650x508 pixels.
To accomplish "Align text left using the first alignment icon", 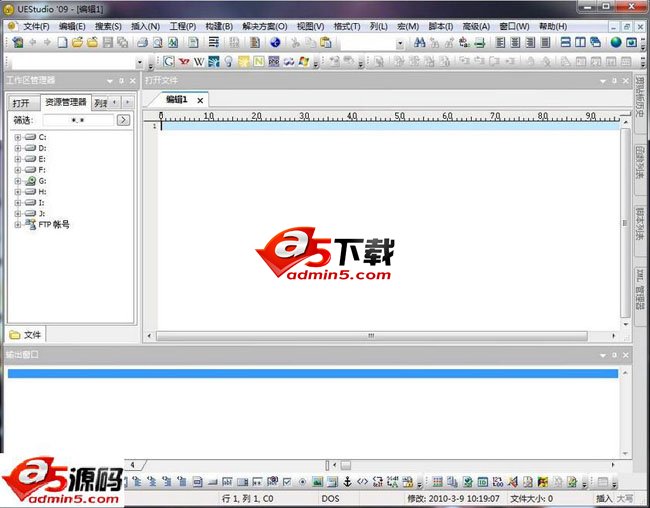I will point(500,42).
